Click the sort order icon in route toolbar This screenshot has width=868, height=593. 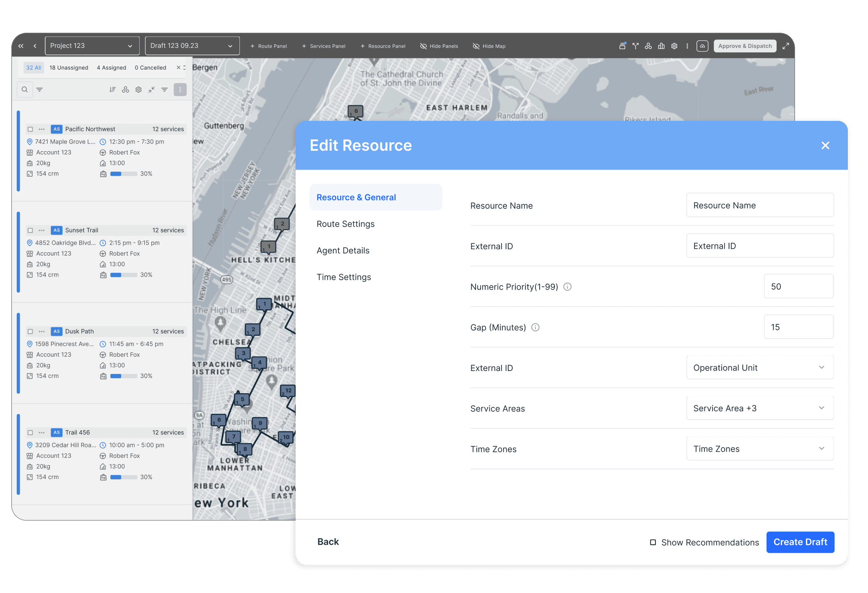[x=112, y=89]
